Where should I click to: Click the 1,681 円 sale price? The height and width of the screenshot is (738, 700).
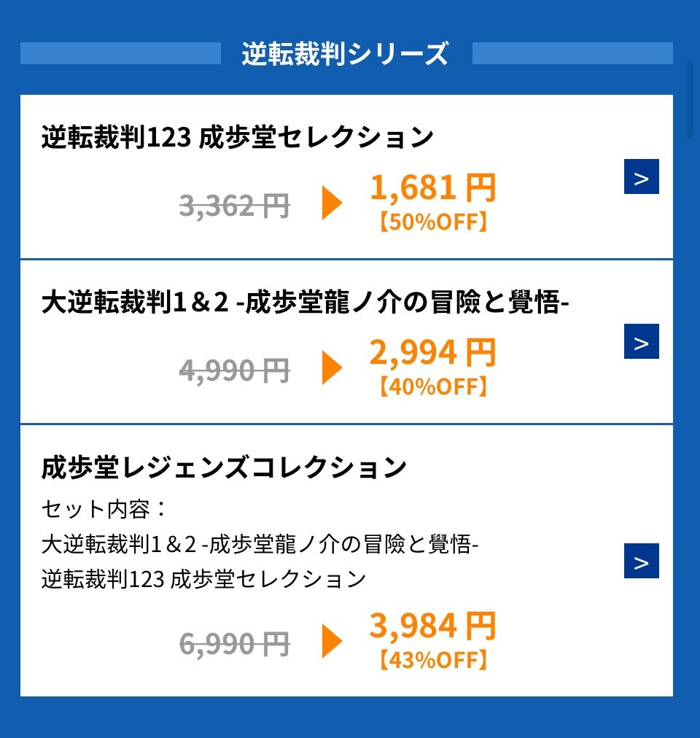[x=432, y=187]
